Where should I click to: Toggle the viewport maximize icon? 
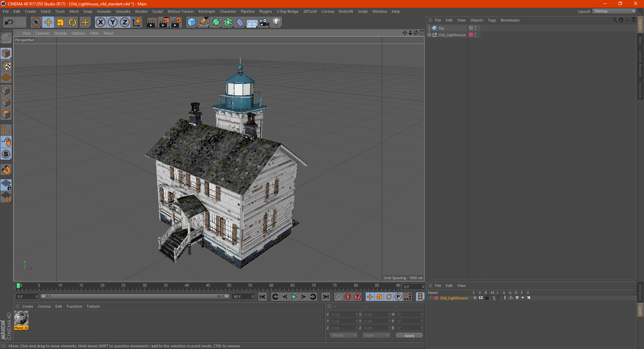[x=422, y=33]
